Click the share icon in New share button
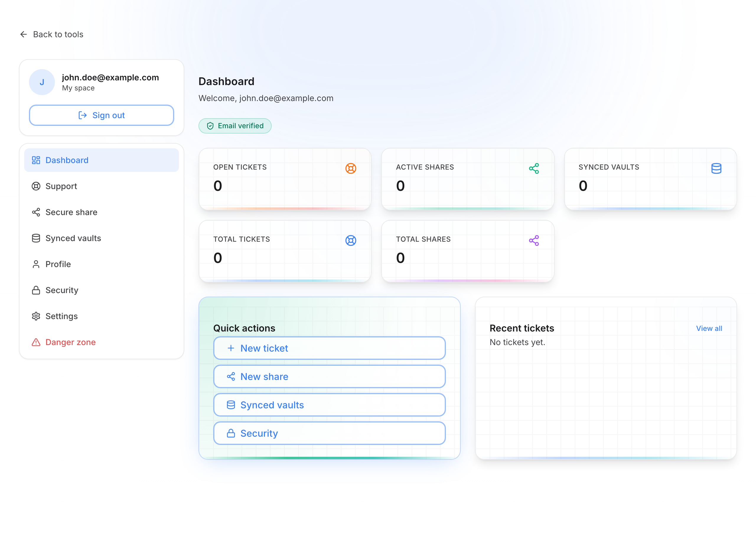The height and width of the screenshot is (546, 756). tap(231, 377)
